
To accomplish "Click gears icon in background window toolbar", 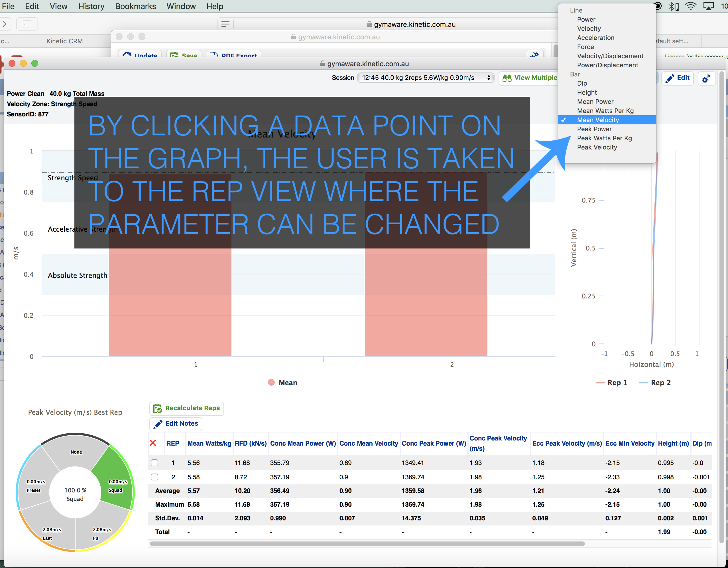I will (534, 54).
